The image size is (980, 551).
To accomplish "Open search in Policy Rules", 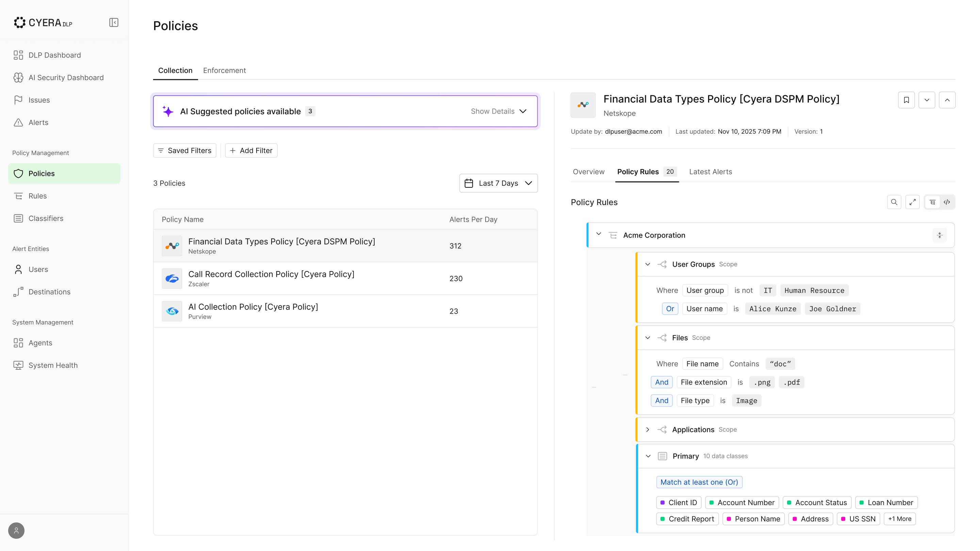I will coord(894,202).
